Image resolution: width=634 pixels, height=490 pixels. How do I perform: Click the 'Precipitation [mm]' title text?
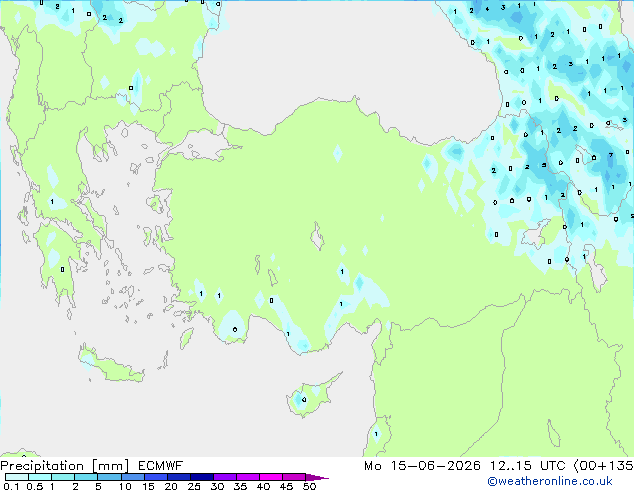65,466
